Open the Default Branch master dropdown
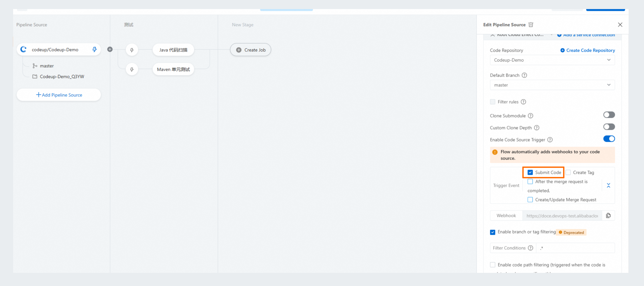 552,85
